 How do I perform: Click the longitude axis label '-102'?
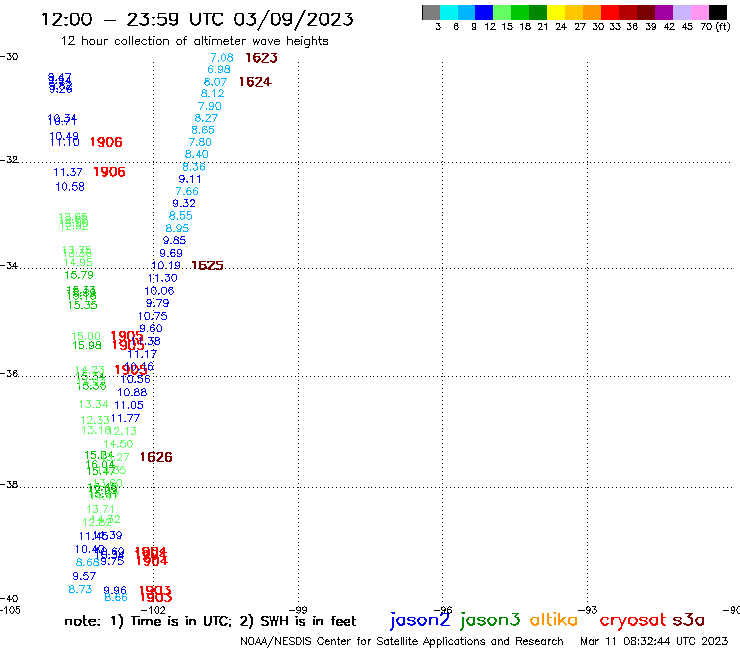point(153,610)
